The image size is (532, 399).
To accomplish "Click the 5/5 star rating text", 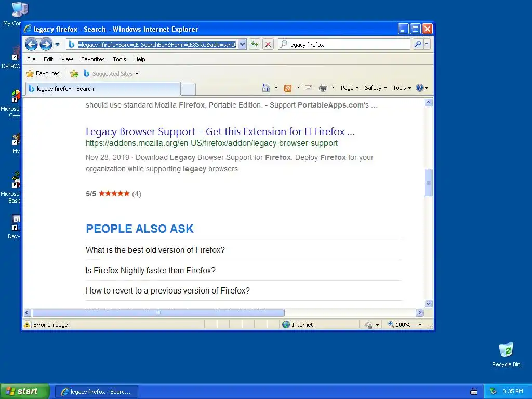I will point(90,194).
